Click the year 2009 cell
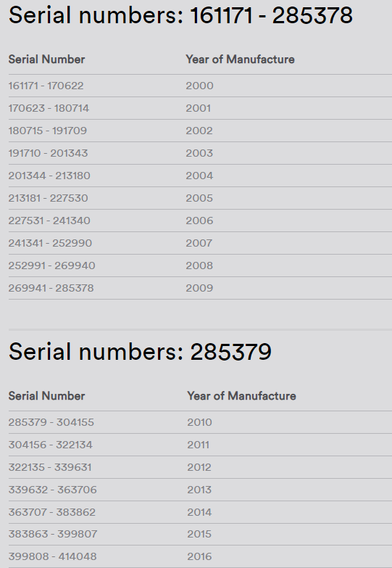Image resolution: width=392 pixels, height=568 pixels. 199,288
